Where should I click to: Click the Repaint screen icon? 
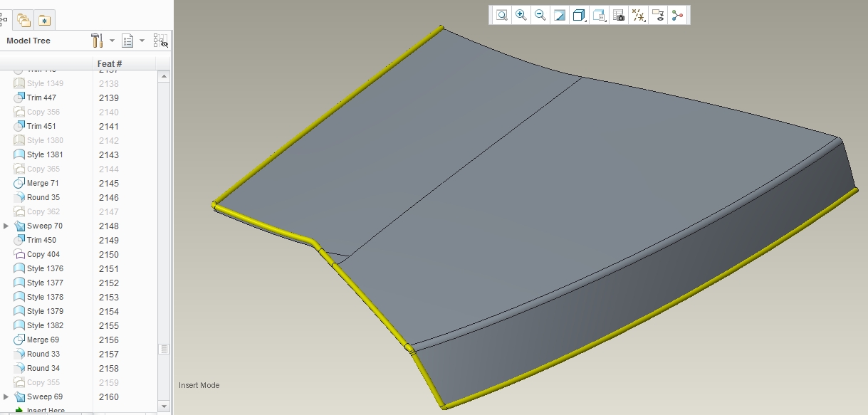pos(560,15)
